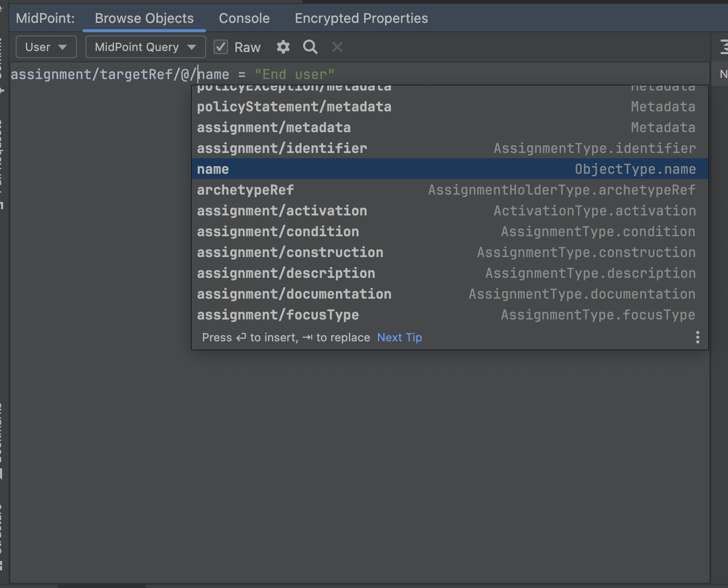Open the query settings gear icon
Screen dimensions: 728x588
pyautogui.click(x=283, y=47)
